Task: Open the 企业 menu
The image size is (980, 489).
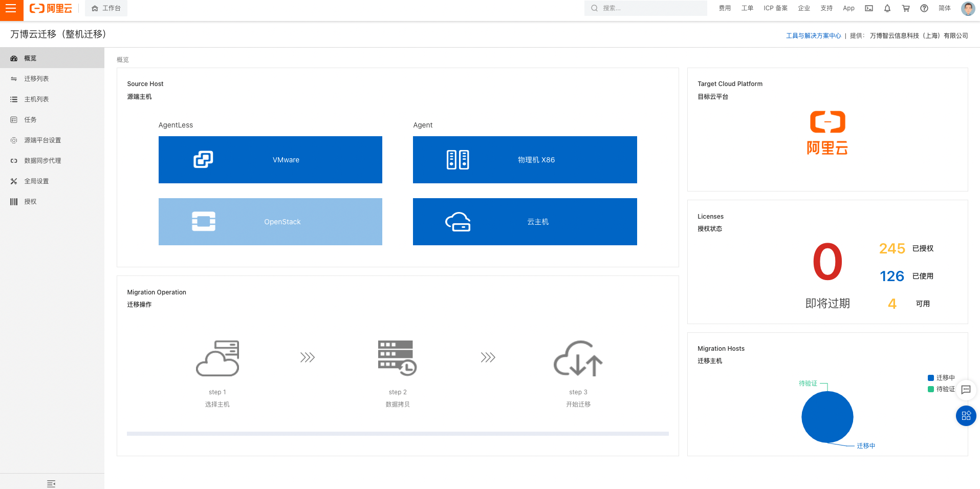Action: click(x=804, y=8)
